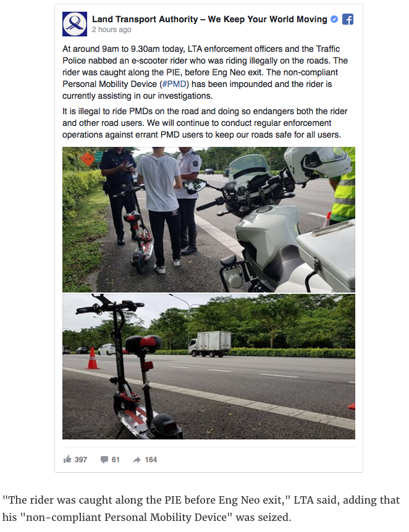Click the thumbs-up like icon
This screenshot has height=532, width=409.
pos(67,459)
